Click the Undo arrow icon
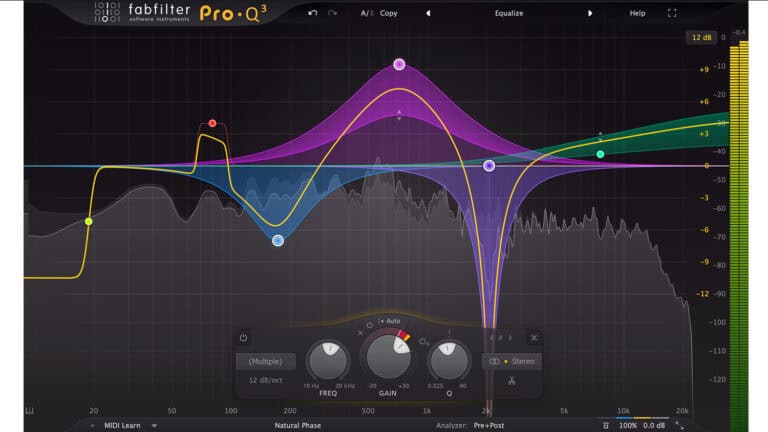768x432 pixels. [x=312, y=13]
